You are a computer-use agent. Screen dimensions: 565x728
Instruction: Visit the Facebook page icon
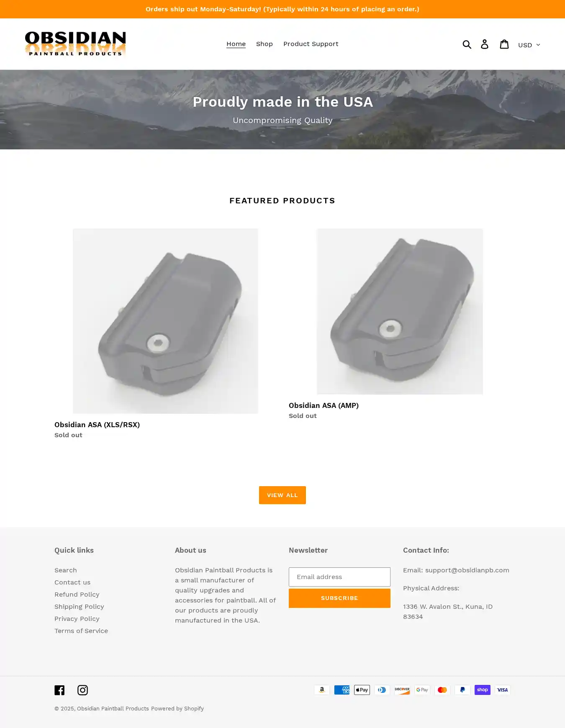59,690
